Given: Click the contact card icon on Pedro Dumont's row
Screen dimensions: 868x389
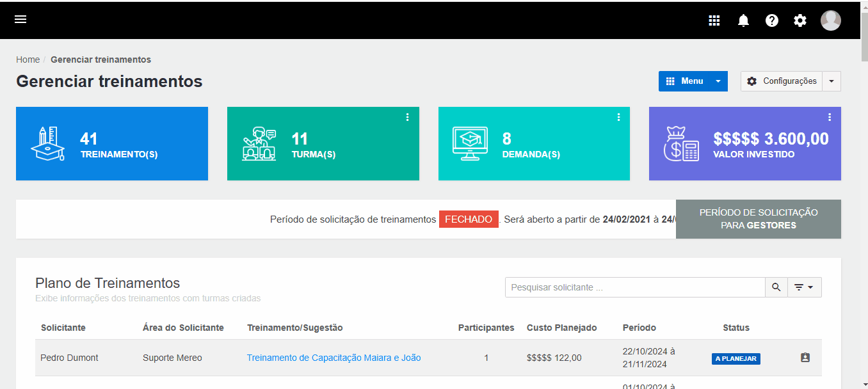Looking at the screenshot, I should (x=805, y=358).
